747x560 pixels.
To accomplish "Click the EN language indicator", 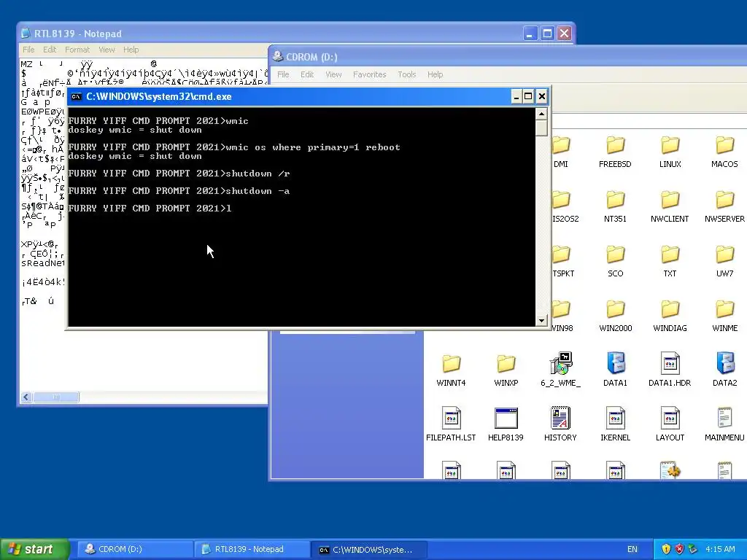I will tap(632, 549).
